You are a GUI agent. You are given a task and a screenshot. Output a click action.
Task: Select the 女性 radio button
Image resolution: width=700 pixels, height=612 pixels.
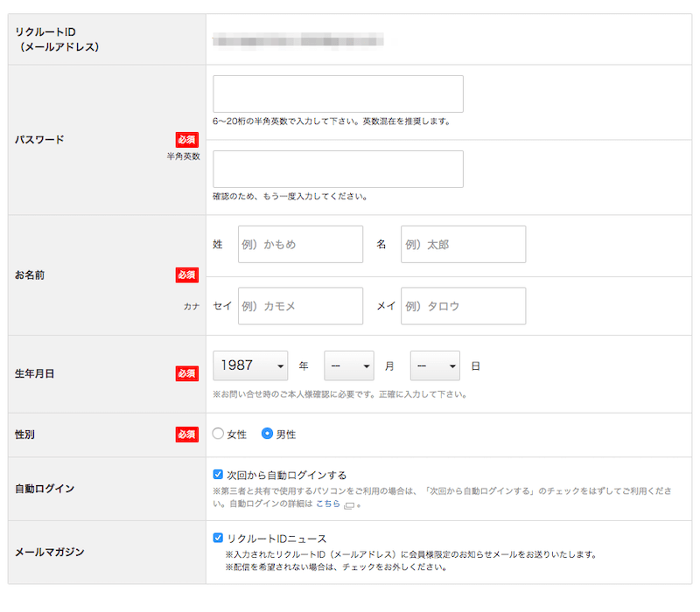coord(218,434)
